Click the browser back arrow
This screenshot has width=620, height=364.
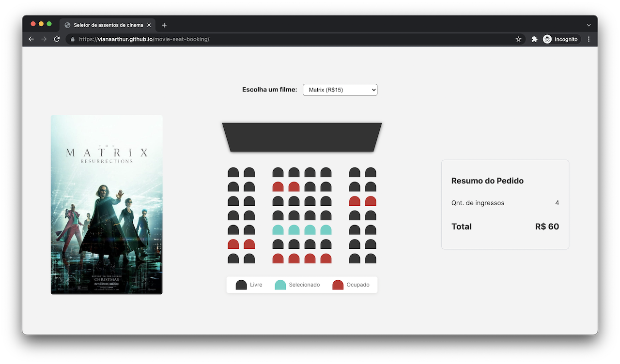pyautogui.click(x=31, y=39)
